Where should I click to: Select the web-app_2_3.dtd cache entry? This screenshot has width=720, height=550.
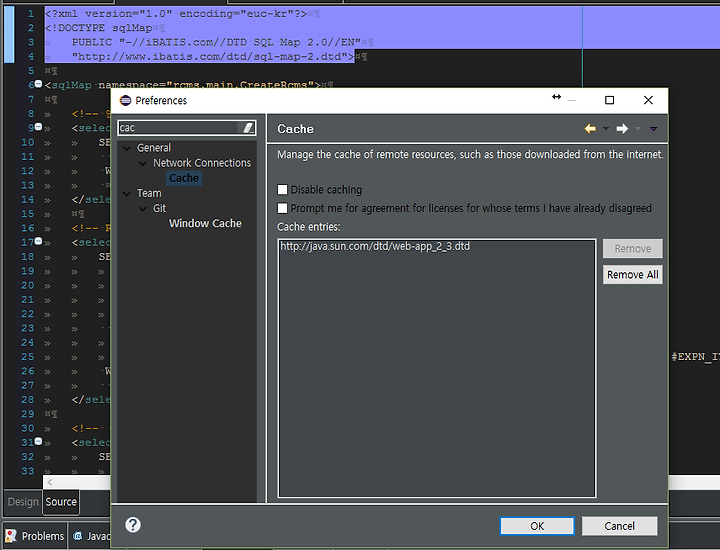tap(375, 247)
